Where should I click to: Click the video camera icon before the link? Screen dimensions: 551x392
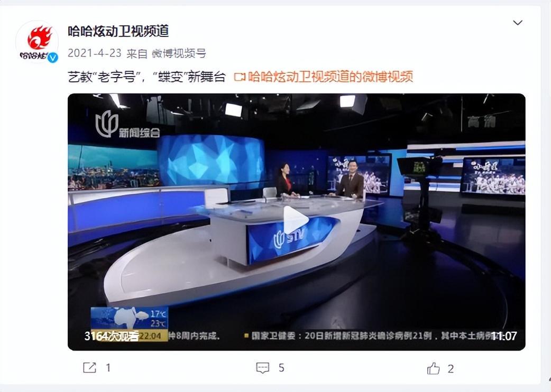240,77
